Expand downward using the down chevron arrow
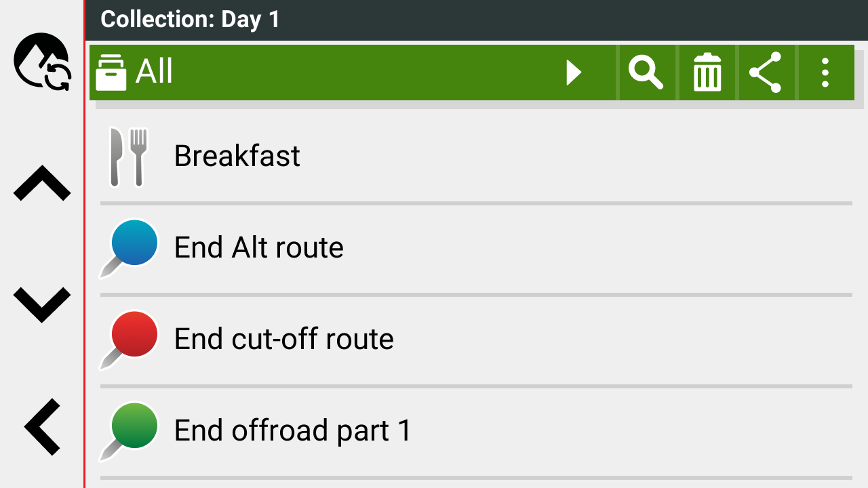This screenshot has height=488, width=868. coord(41,305)
